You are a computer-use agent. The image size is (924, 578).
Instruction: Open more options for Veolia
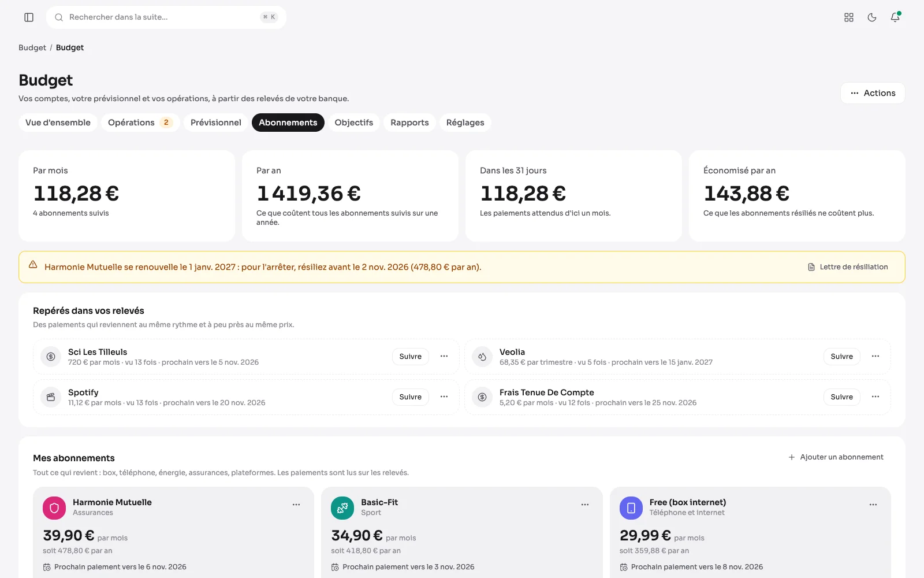875,357
